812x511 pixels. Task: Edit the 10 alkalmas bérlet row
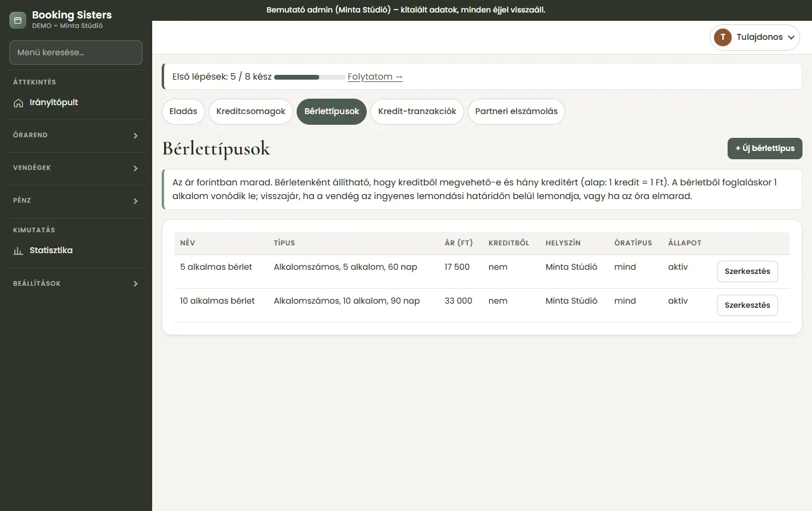pyautogui.click(x=747, y=305)
